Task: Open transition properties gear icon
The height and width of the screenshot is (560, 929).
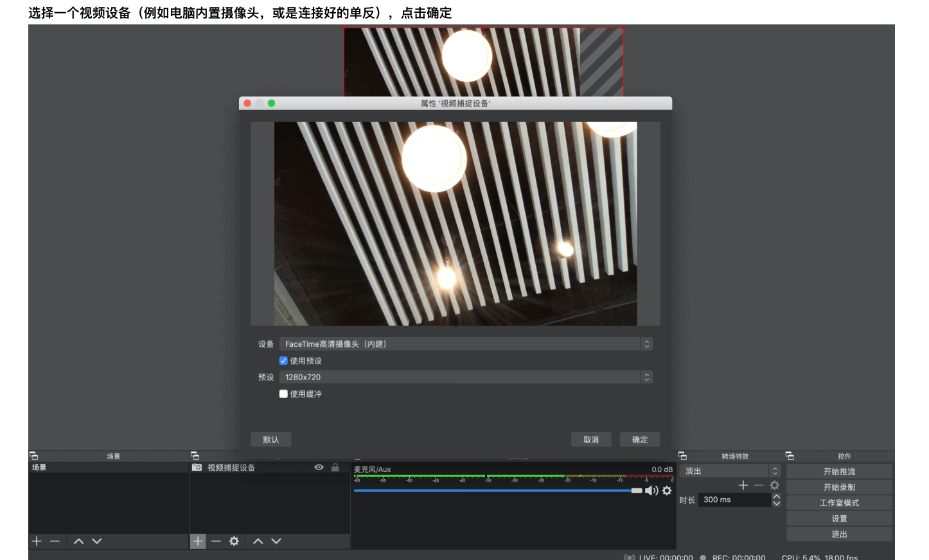Action: click(775, 486)
